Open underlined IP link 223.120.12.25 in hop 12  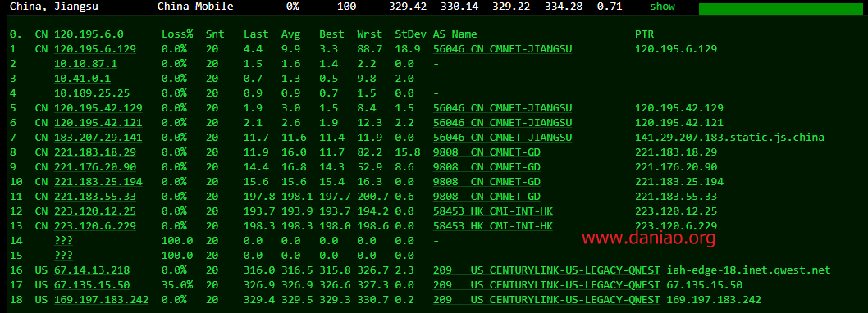coord(95,211)
